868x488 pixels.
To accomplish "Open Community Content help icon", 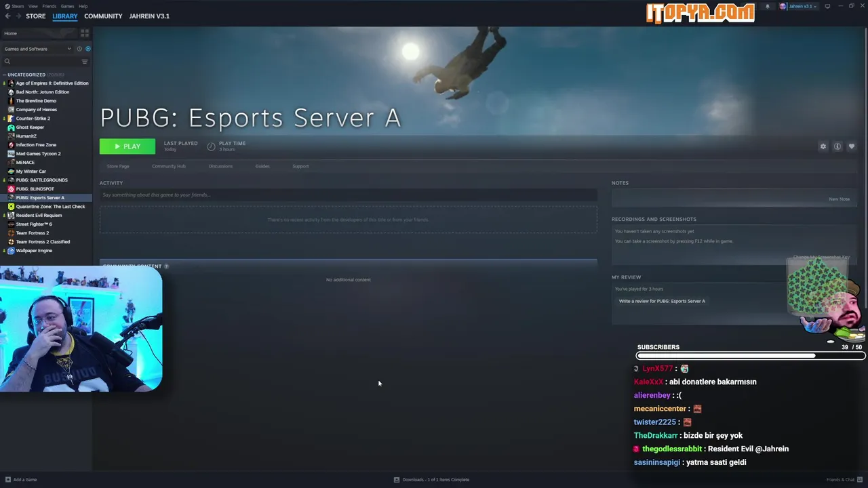I will tap(166, 266).
